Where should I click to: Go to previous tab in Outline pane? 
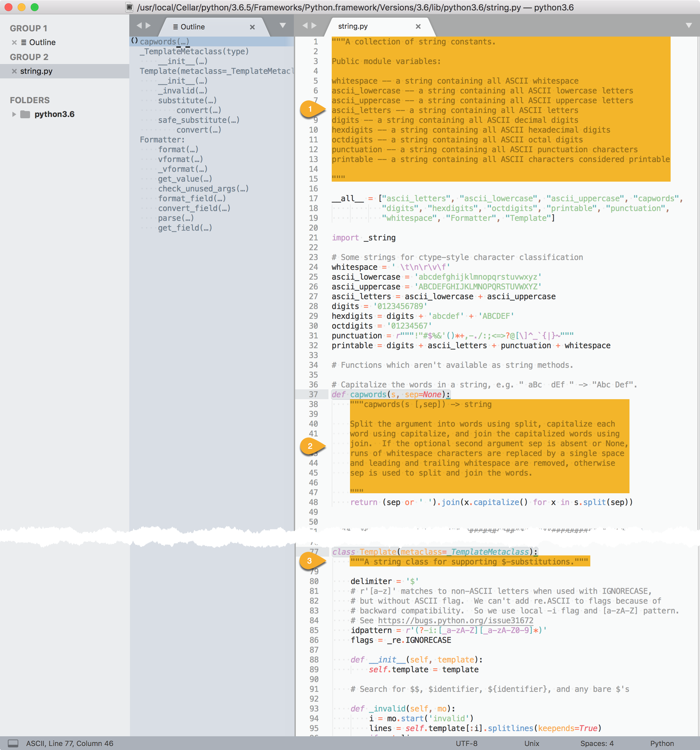point(139,25)
